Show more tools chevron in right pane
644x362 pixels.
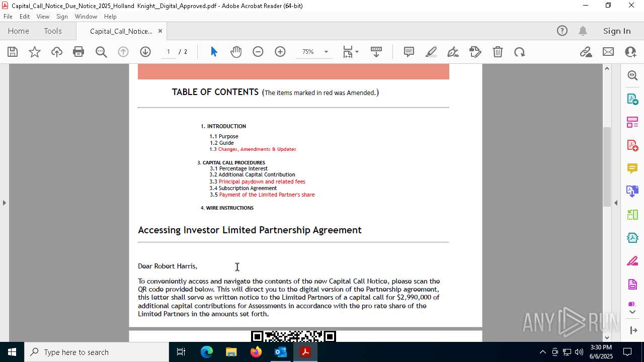632,312
